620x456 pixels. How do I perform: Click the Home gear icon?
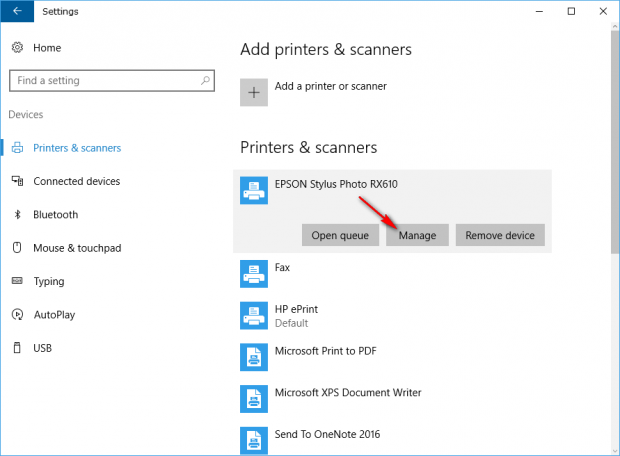coord(17,48)
